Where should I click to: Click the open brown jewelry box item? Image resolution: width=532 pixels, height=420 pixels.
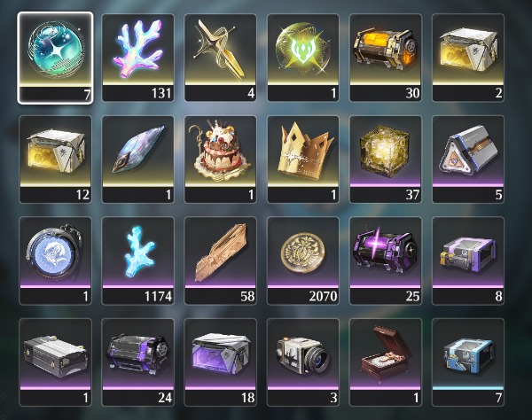[x=386, y=362]
